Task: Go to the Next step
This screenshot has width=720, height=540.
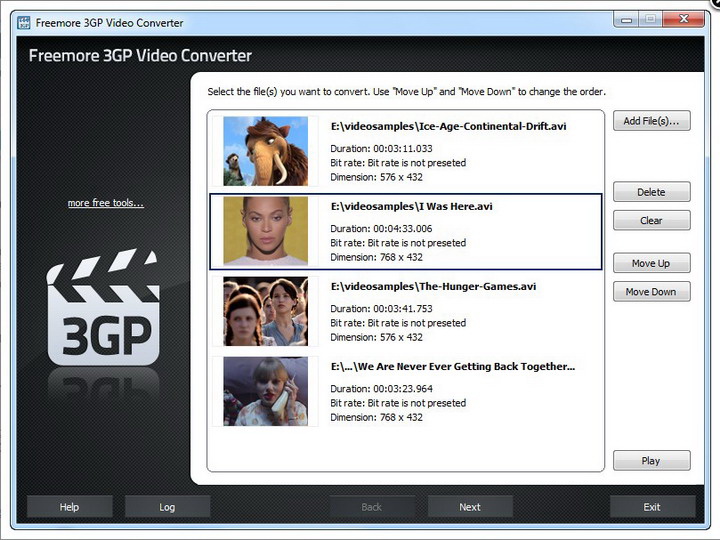Action: [470, 507]
